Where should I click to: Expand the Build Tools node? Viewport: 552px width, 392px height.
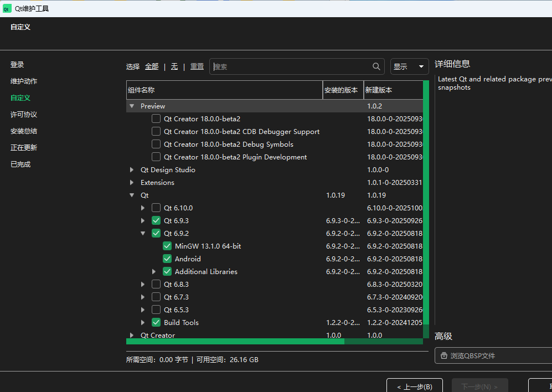coord(143,322)
